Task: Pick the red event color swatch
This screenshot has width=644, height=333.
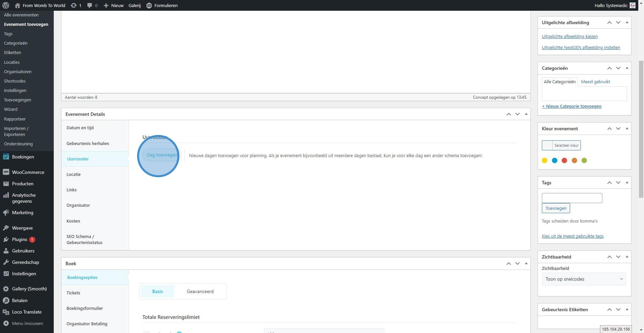Action: coord(564,160)
